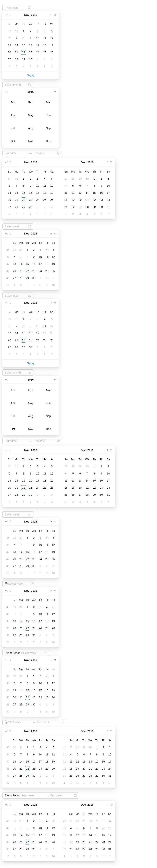Click smiley prefix icon in Select week input
Viewport: 157px width, 868px height.
tap(6, 584)
